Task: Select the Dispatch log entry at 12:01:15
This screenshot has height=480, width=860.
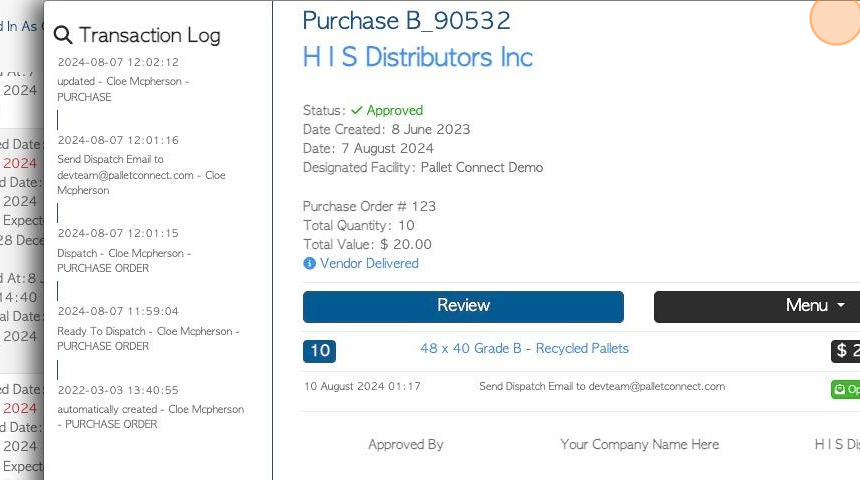Action: click(124, 251)
